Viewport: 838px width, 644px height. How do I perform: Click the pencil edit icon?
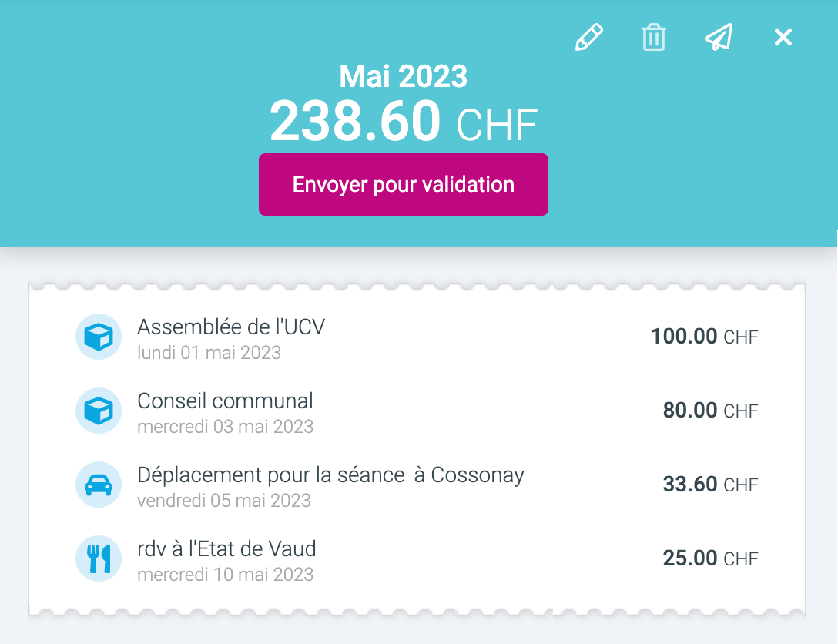589,37
